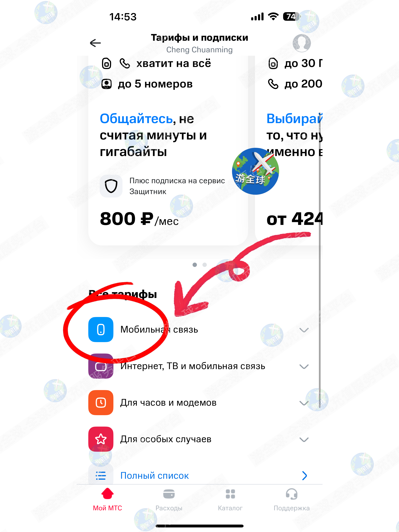Tap the blue Мобильная связь phone icon
The width and height of the screenshot is (399, 532).
(101, 330)
